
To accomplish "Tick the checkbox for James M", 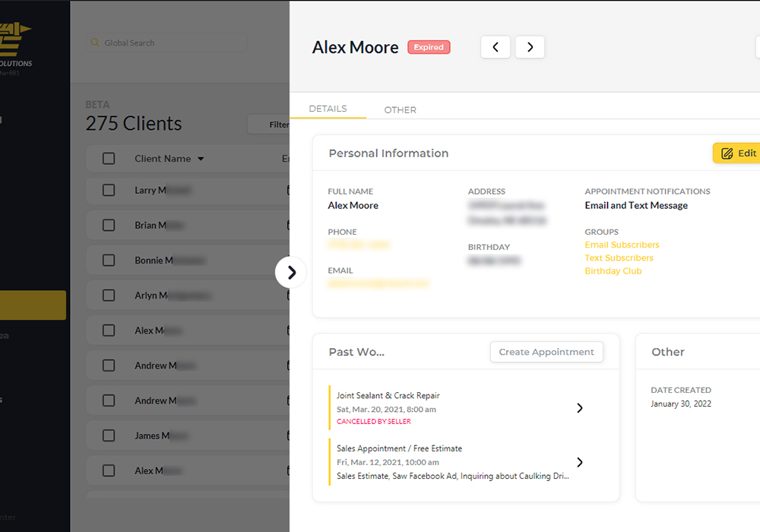I will [x=109, y=436].
